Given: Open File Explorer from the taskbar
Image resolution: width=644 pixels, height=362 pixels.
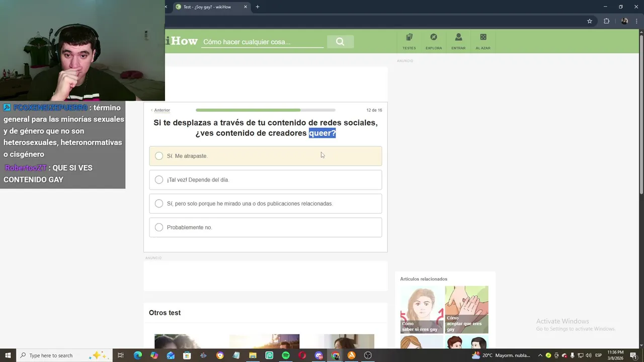Looking at the screenshot, I should pyautogui.click(x=253, y=355).
